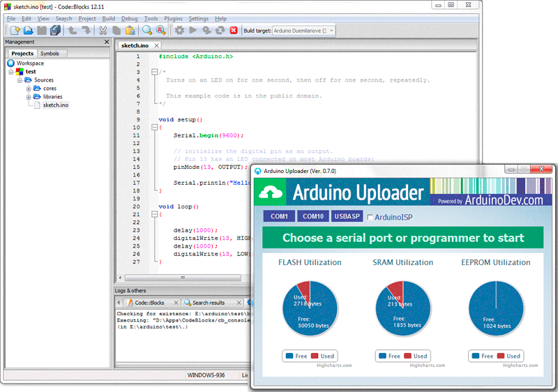The image size is (558, 392).
Task: Click the editor horizontal scrollbar thumb
Action: click(x=183, y=278)
